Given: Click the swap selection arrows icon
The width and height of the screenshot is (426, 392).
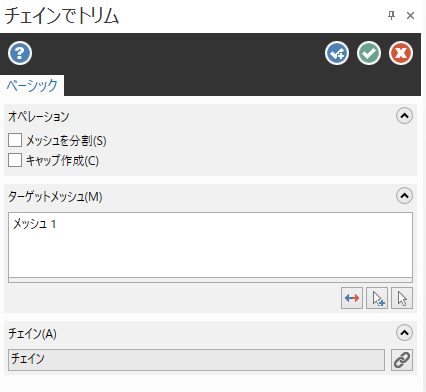Looking at the screenshot, I should (x=352, y=298).
